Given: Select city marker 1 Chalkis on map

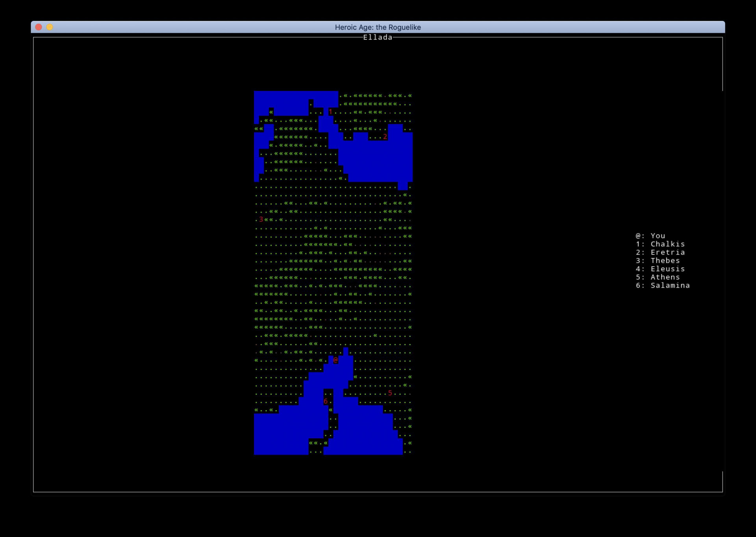Looking at the screenshot, I should [x=330, y=112].
